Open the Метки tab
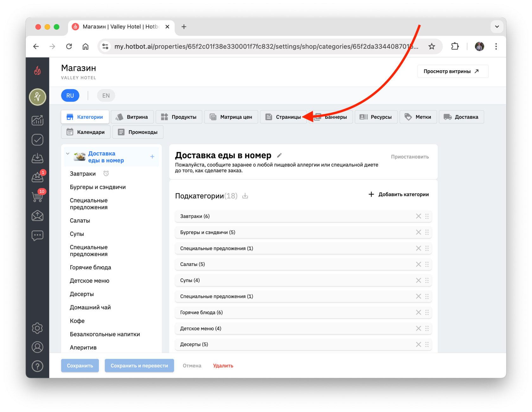 pyautogui.click(x=418, y=117)
